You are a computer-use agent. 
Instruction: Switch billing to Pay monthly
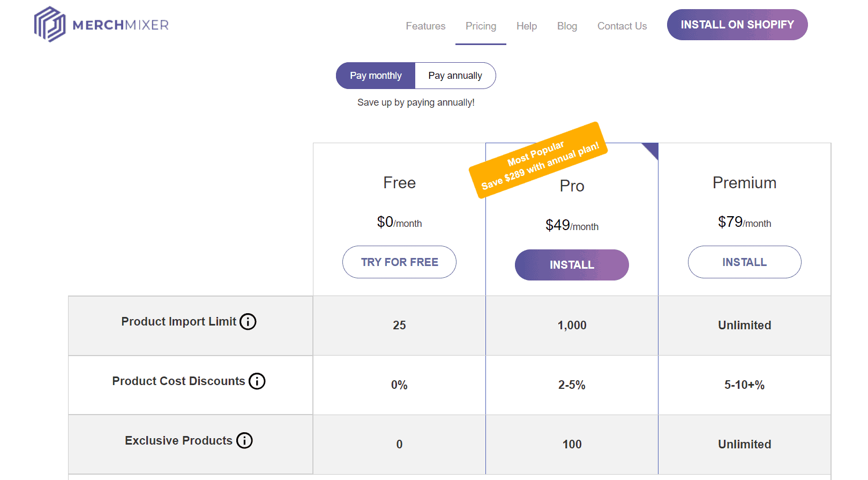[376, 76]
